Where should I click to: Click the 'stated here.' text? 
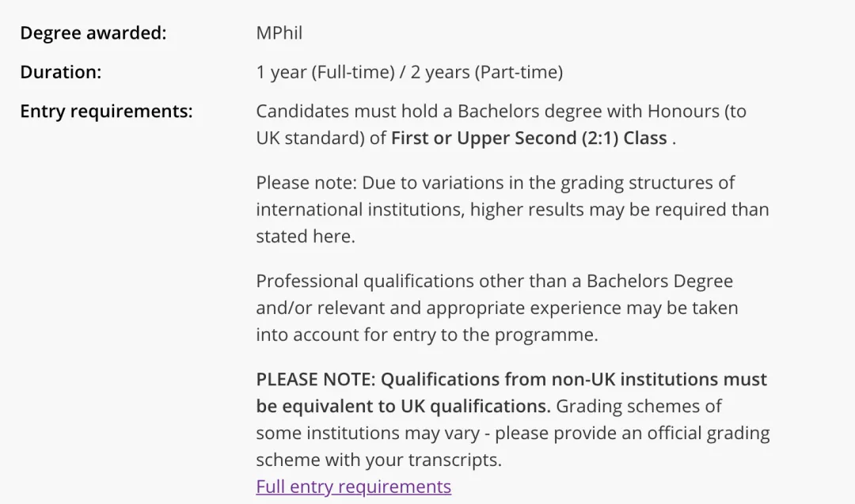[306, 236]
